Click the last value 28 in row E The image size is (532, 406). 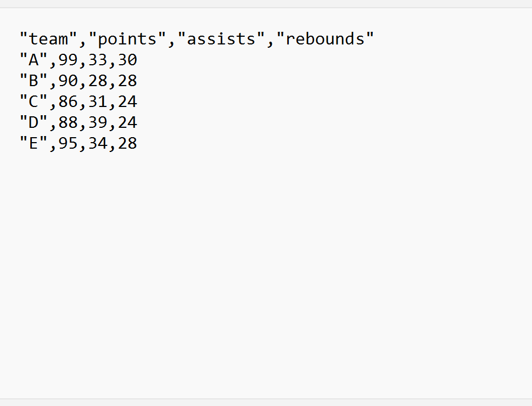point(127,143)
